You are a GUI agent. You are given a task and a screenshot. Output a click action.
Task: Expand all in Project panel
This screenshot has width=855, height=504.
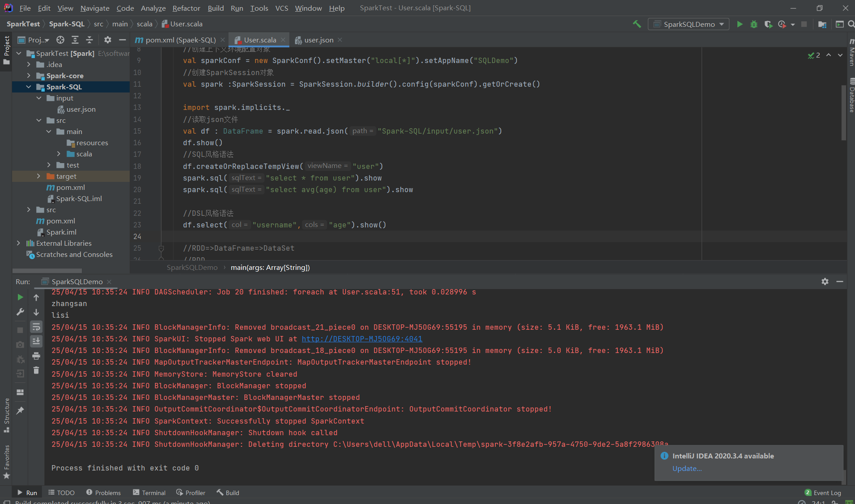pyautogui.click(x=75, y=40)
